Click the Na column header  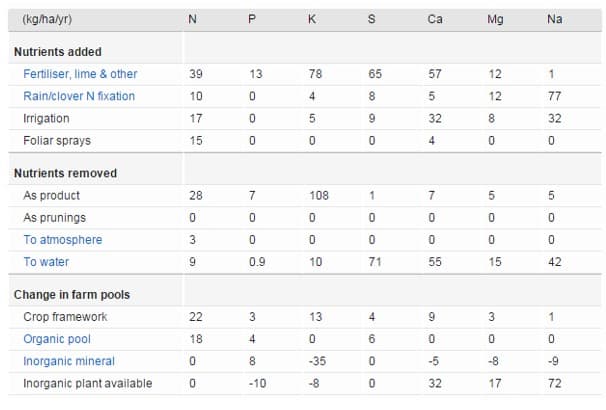click(554, 19)
